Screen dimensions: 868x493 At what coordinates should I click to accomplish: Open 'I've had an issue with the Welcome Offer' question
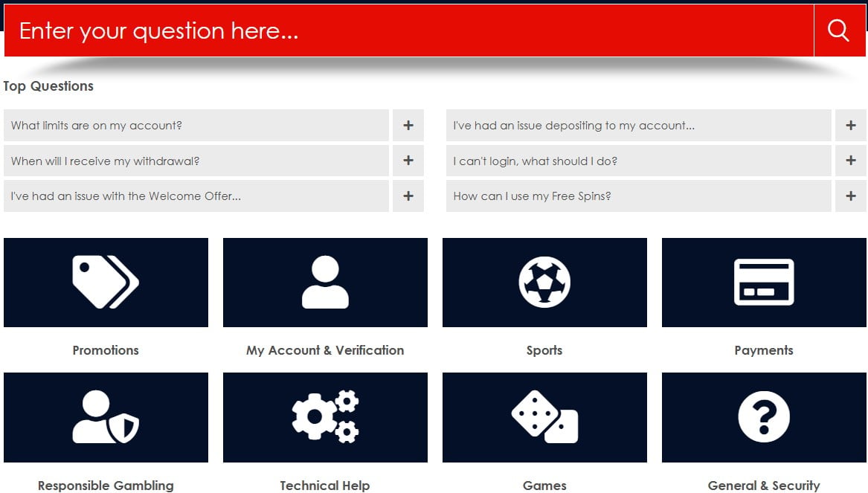click(x=196, y=196)
